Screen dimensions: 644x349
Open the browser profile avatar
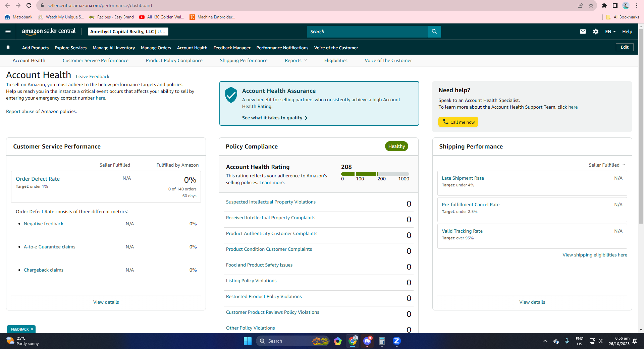click(626, 5)
